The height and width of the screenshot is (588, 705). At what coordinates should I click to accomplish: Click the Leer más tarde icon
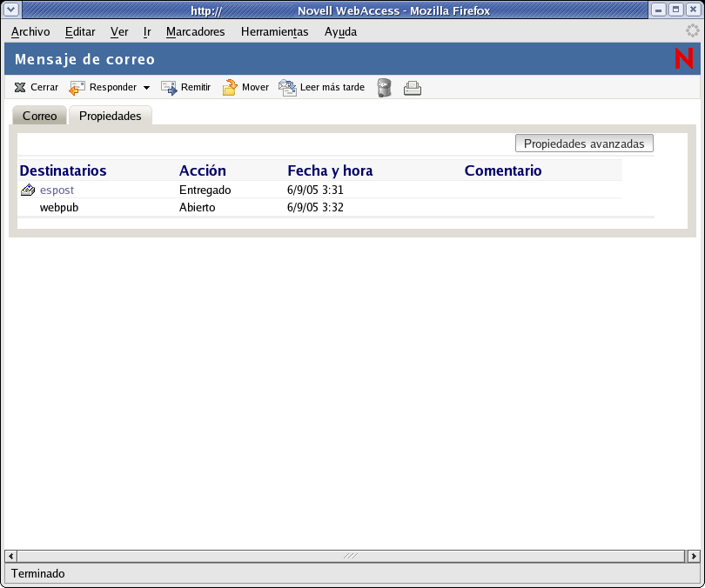coord(287,88)
